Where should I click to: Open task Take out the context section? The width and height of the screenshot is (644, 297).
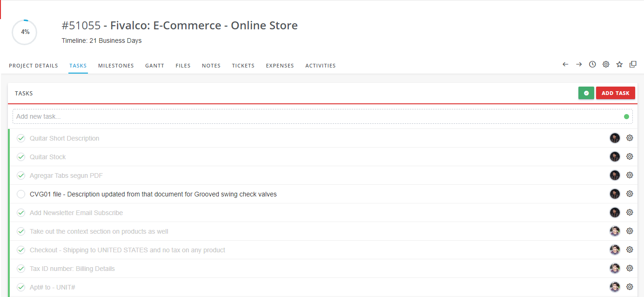99,231
